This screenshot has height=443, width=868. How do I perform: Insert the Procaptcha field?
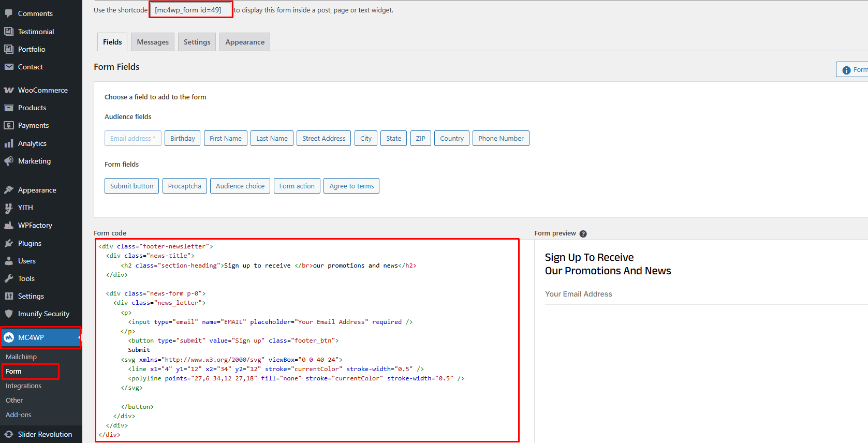tap(185, 186)
